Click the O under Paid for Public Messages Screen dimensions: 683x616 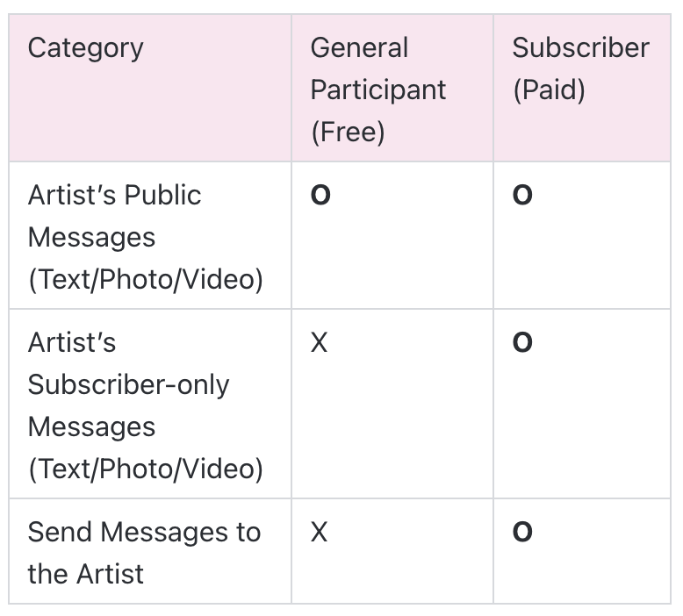pos(522,195)
